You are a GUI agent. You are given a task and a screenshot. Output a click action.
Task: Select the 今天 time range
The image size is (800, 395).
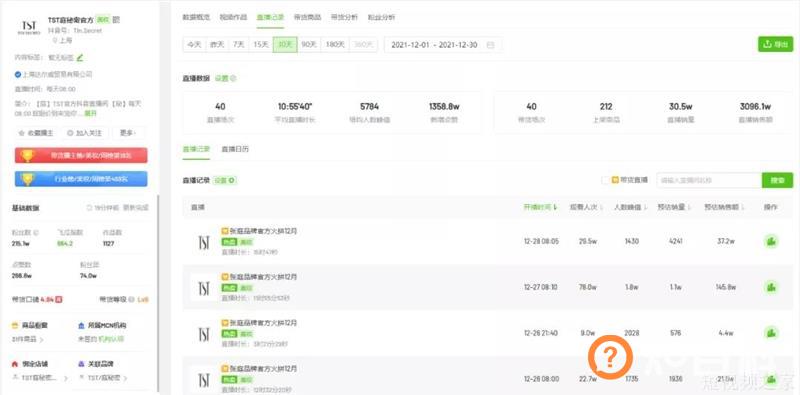click(194, 45)
